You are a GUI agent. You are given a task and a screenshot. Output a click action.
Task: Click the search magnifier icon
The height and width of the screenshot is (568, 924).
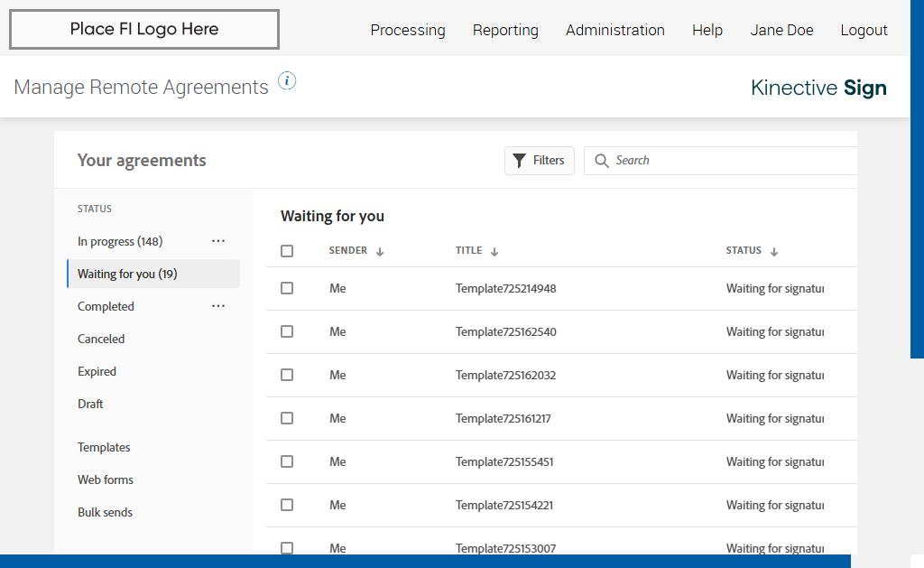click(602, 161)
